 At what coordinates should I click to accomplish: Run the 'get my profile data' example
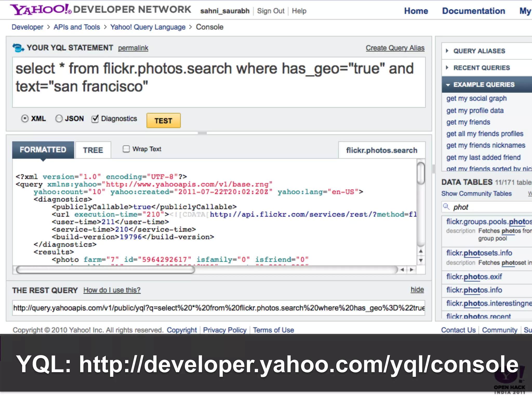click(x=475, y=110)
